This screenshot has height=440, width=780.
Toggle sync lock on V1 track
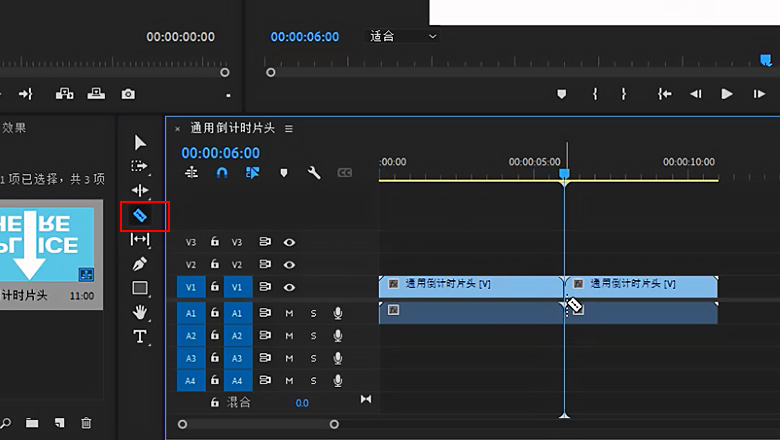[265, 287]
